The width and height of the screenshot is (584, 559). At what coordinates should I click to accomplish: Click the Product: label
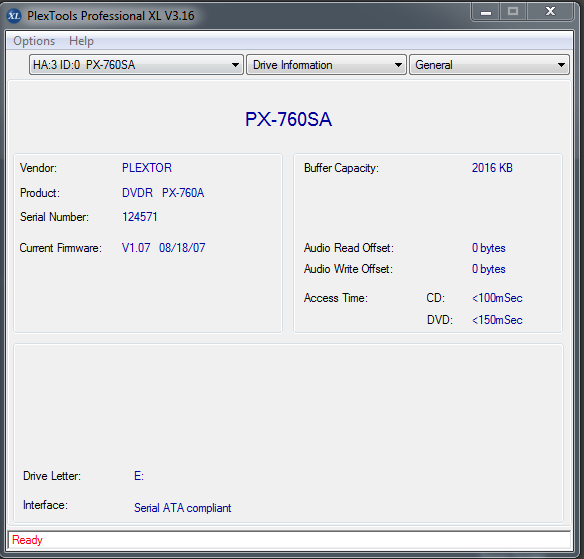40,193
